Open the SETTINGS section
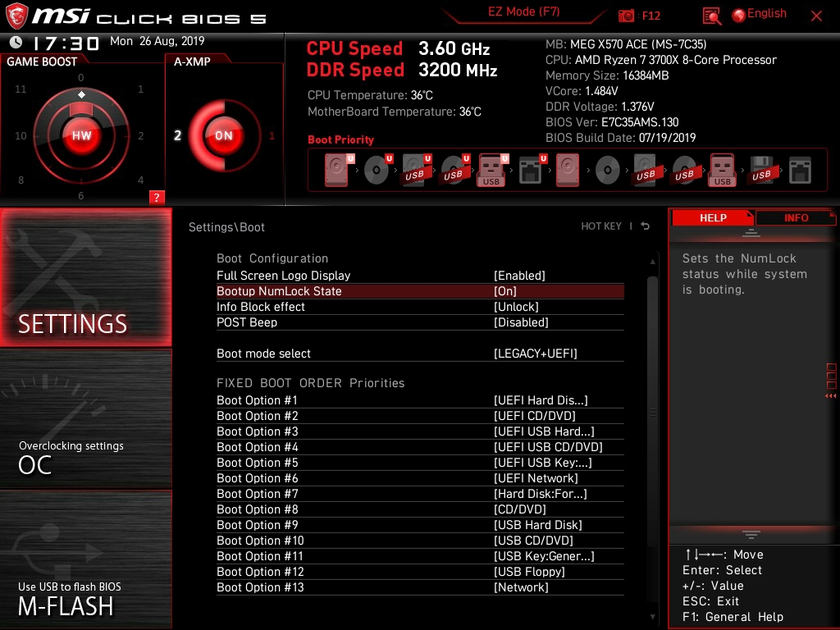The height and width of the screenshot is (630, 840). tap(85, 277)
